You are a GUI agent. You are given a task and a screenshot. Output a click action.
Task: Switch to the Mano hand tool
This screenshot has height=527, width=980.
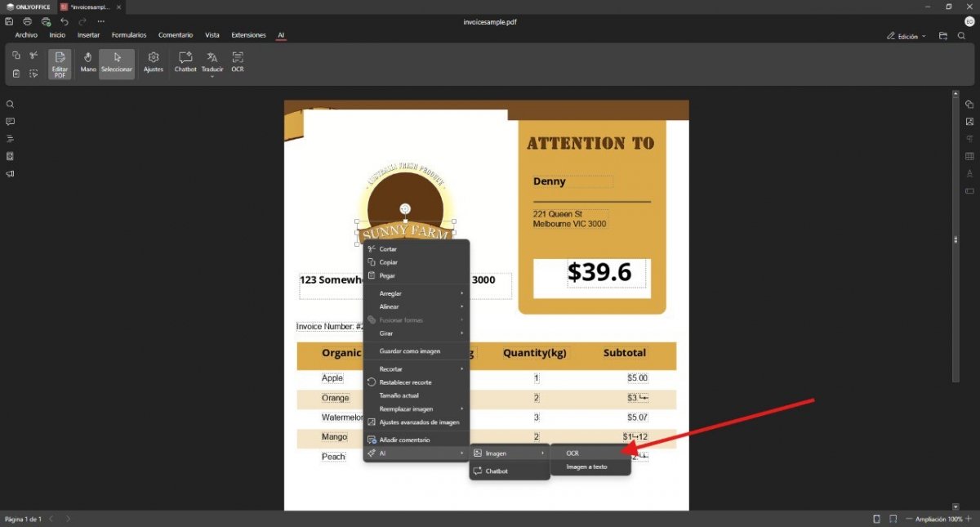(88, 62)
